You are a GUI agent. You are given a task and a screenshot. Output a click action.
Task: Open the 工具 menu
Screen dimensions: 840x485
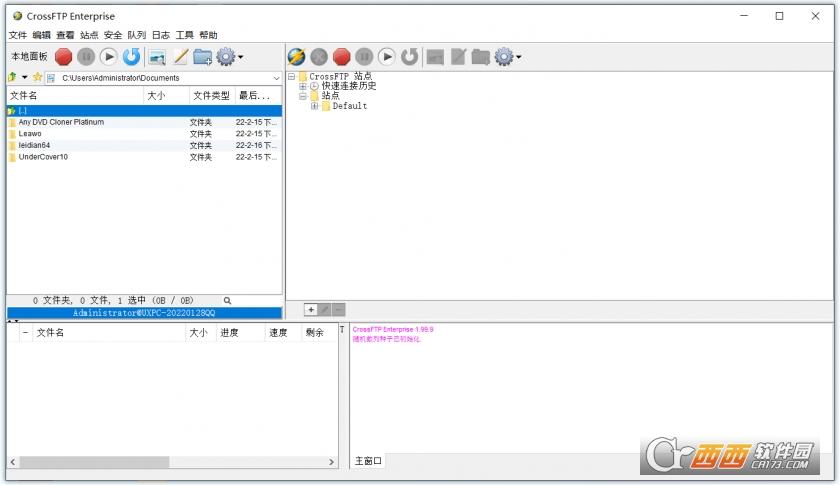[x=185, y=35]
